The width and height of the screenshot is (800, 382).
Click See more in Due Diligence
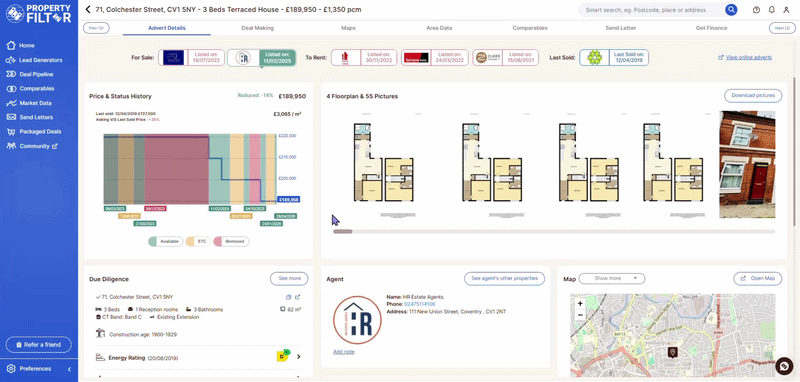[289, 278]
